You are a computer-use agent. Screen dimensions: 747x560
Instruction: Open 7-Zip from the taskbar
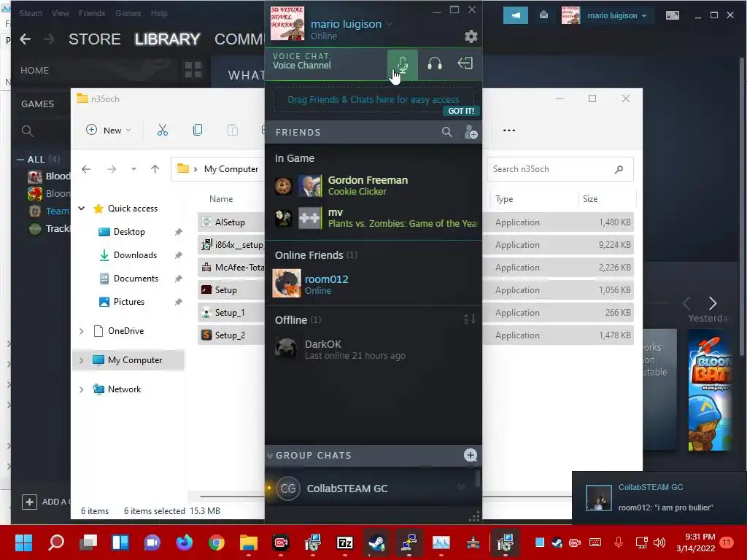tap(344, 542)
